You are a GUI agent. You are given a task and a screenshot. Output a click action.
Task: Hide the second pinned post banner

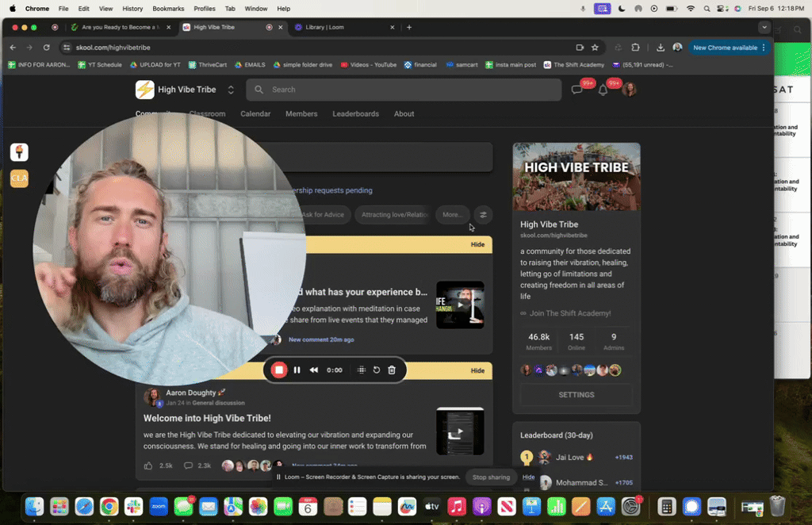coord(477,370)
